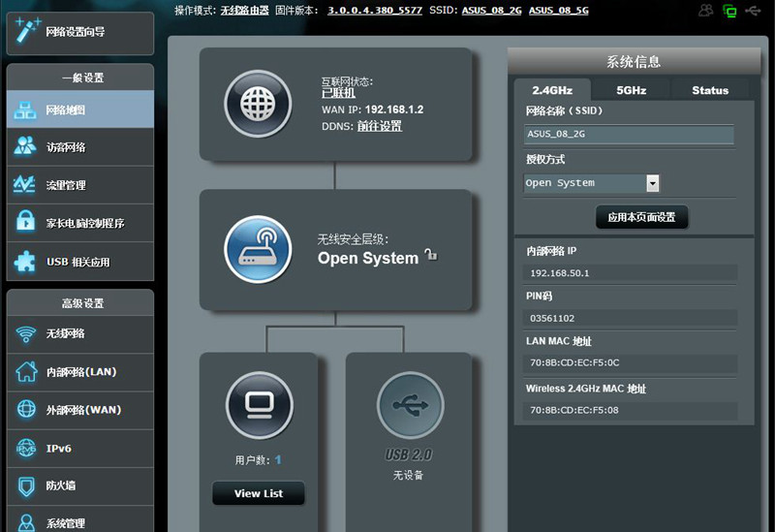
Task: Open 网络设置向导 setup wizard
Action: tap(79, 32)
